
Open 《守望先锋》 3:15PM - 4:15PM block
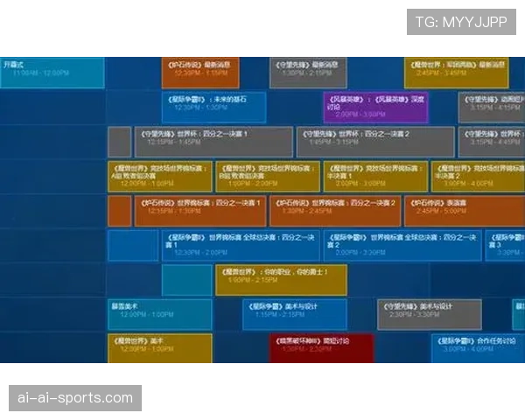(492, 108)
